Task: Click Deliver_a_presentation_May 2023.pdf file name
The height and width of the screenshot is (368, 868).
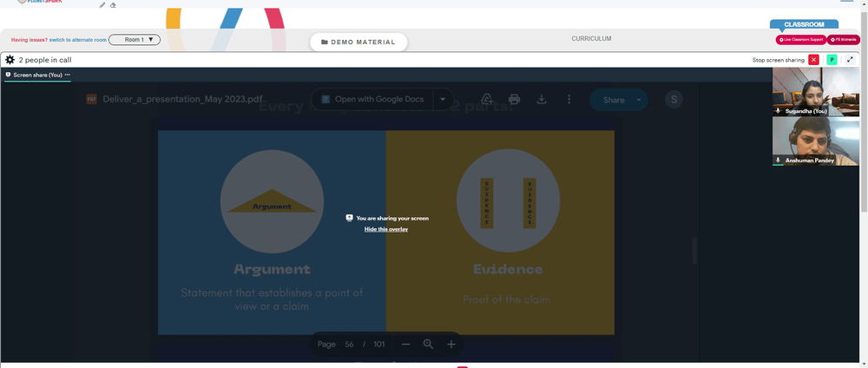Action: click(182, 100)
